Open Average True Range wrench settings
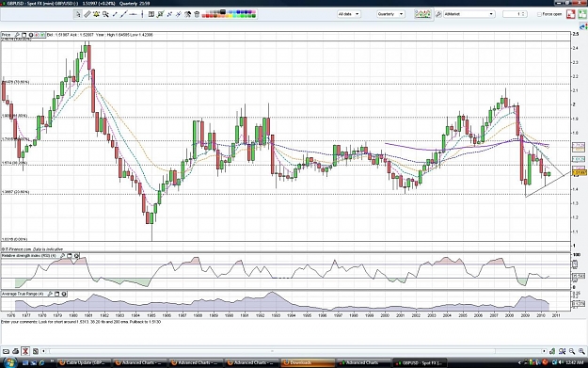The height and width of the screenshot is (368, 588). point(50,294)
